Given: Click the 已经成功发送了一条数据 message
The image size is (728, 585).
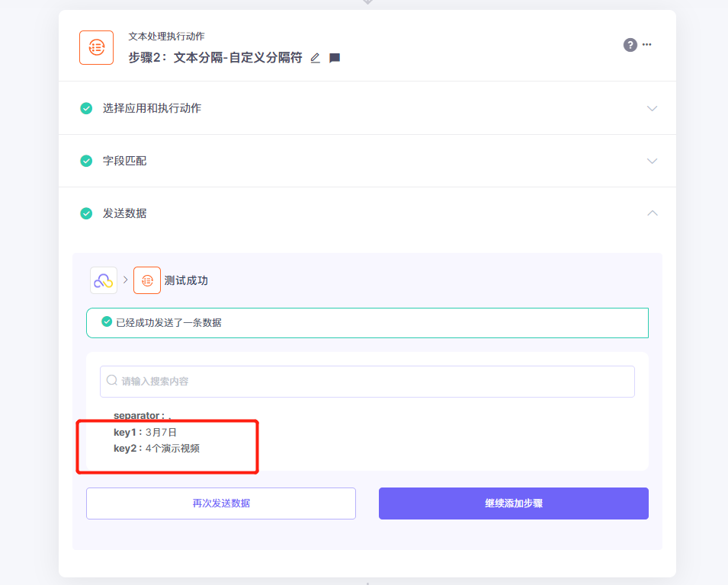Looking at the screenshot, I should (169, 322).
